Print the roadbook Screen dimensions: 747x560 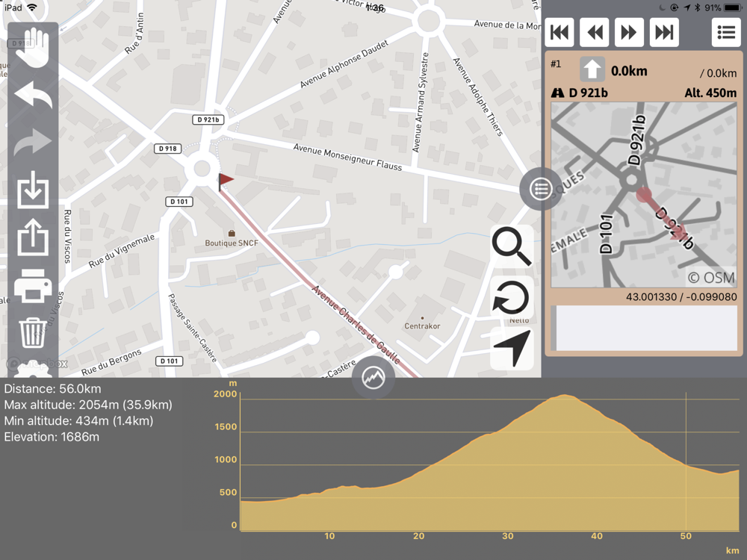click(33, 286)
